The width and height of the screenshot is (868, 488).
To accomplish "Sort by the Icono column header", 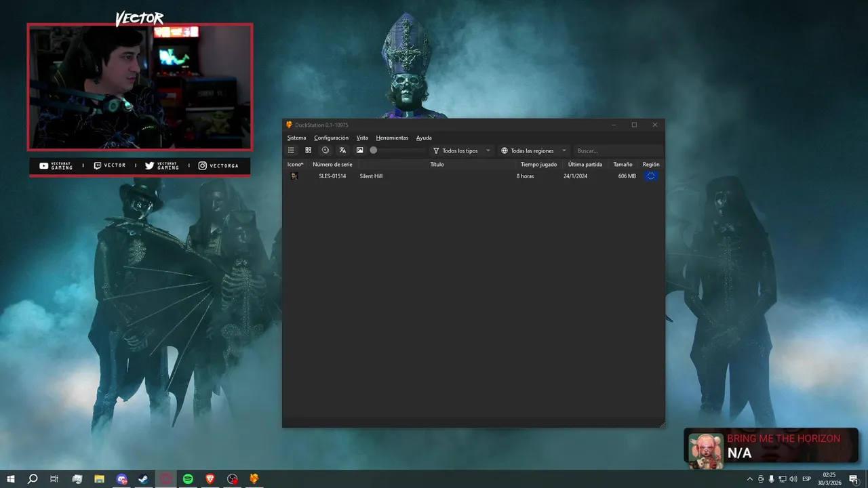I will click(295, 164).
